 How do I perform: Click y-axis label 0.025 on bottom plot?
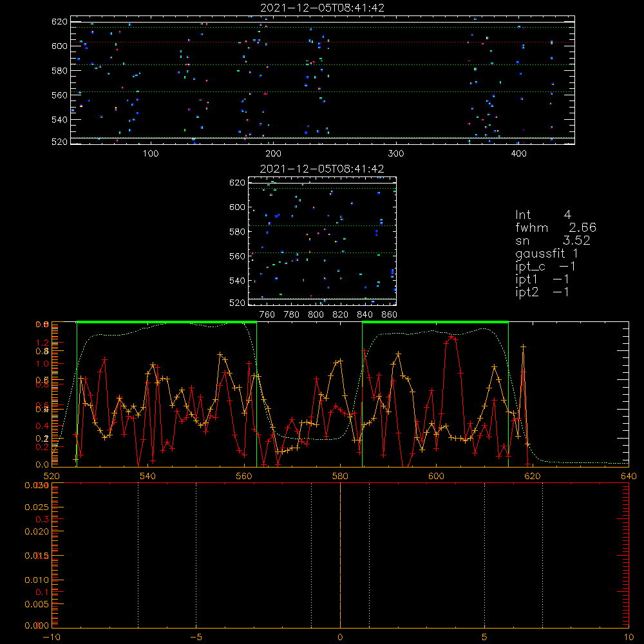coord(37,507)
